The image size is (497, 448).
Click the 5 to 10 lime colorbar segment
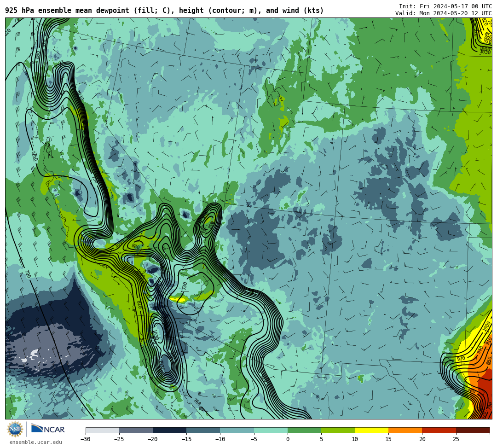338,430
